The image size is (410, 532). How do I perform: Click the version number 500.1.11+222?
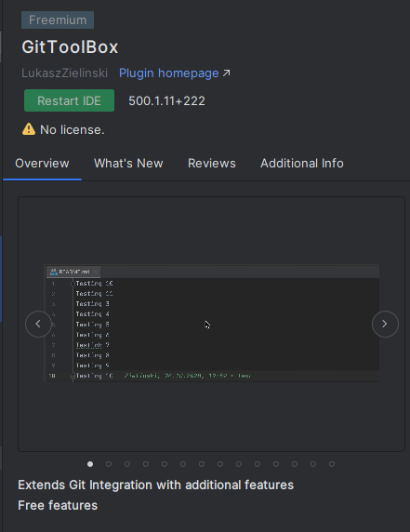[x=166, y=100]
